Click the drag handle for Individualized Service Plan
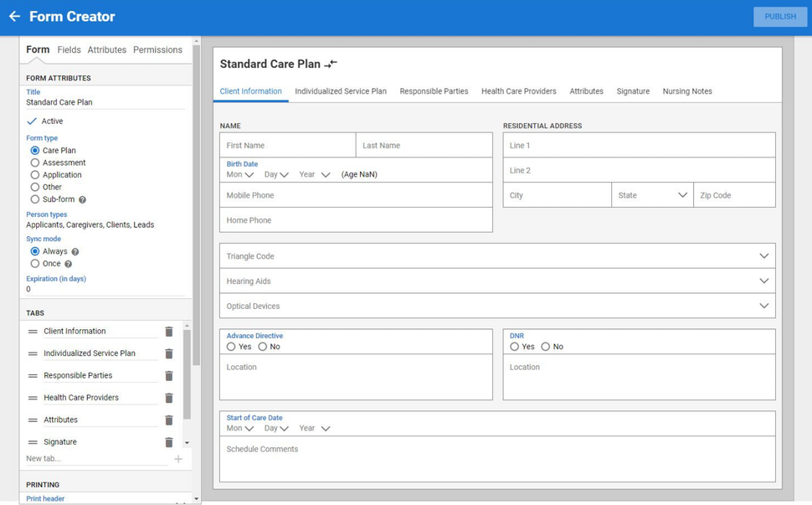Viewport: 812px width, 505px height. point(33,353)
